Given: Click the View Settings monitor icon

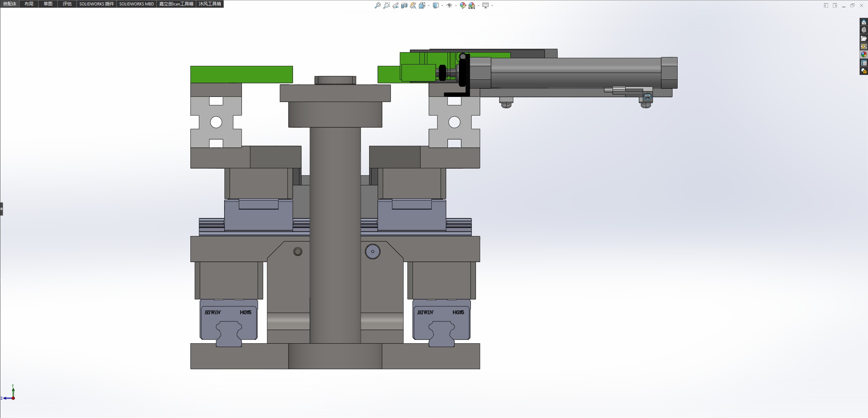Looking at the screenshot, I should (485, 5).
